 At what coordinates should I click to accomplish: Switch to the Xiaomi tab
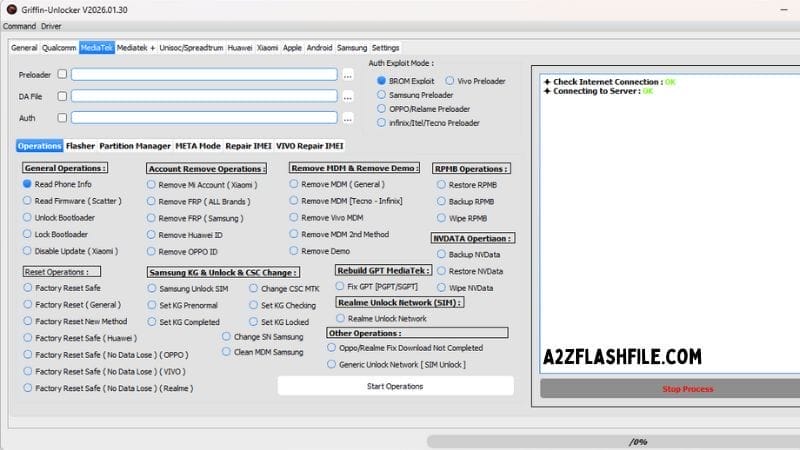(267, 47)
